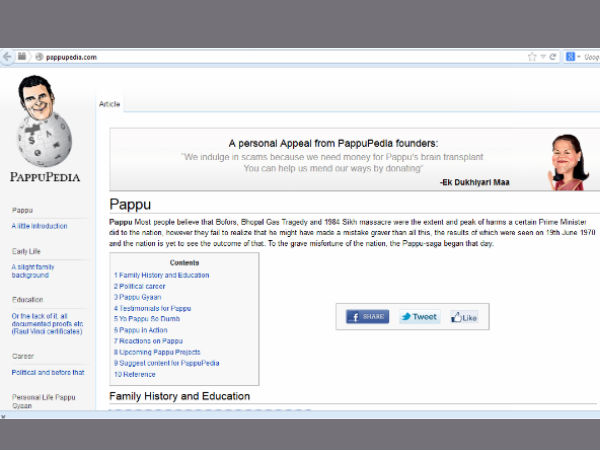Click the PappuPedia globe logo
The width and height of the screenshot is (600, 450).
pyautogui.click(x=44, y=124)
